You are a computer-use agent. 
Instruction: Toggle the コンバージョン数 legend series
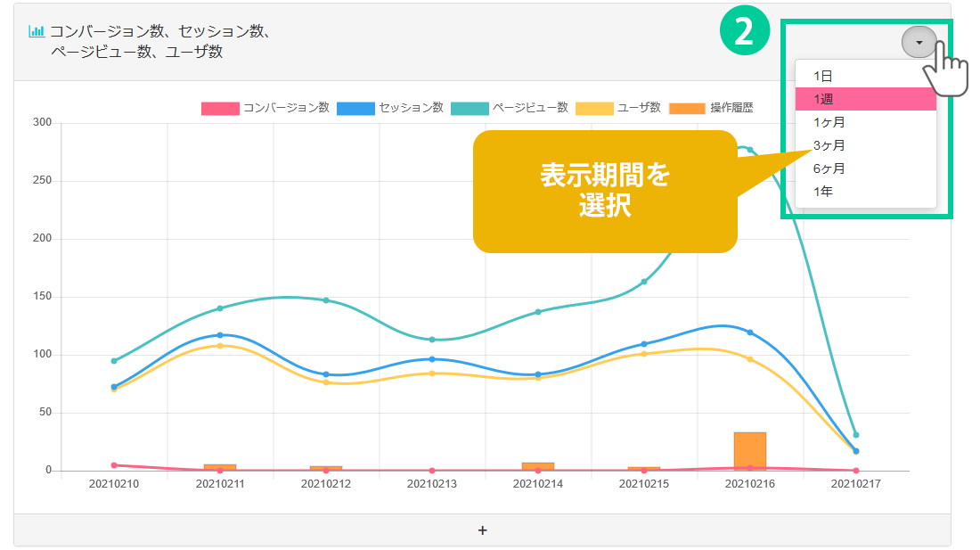pos(265,108)
